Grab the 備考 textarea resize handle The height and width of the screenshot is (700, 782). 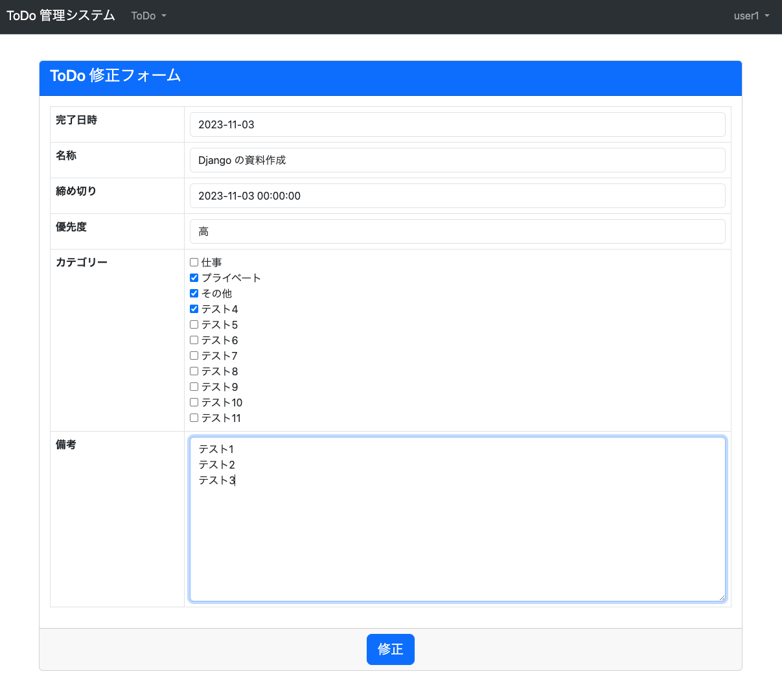coord(721,598)
